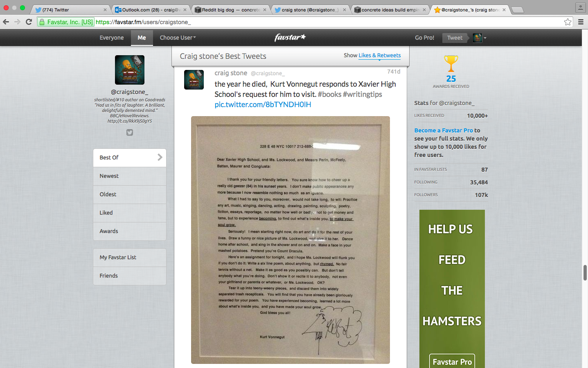Click the Favstar logo in header
Image resolution: width=588 pixels, height=368 pixels.
[x=290, y=37]
